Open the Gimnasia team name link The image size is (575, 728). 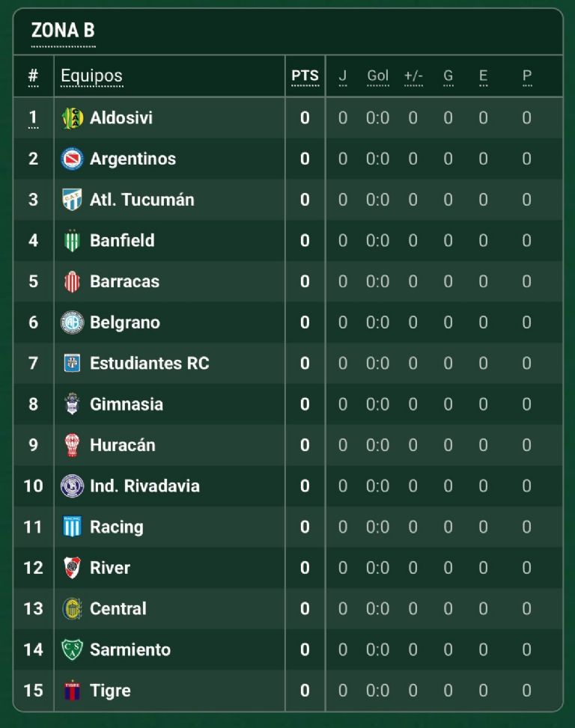coord(126,404)
